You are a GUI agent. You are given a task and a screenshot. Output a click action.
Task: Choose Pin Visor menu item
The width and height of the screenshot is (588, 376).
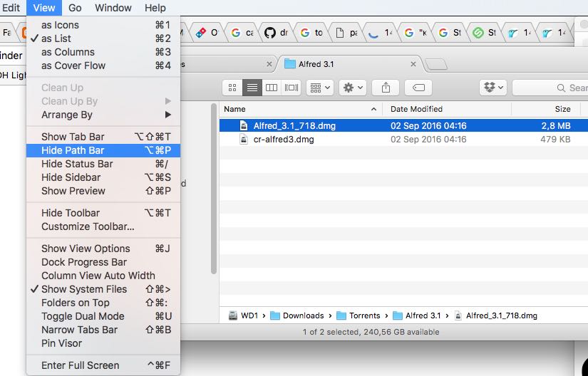(103, 343)
